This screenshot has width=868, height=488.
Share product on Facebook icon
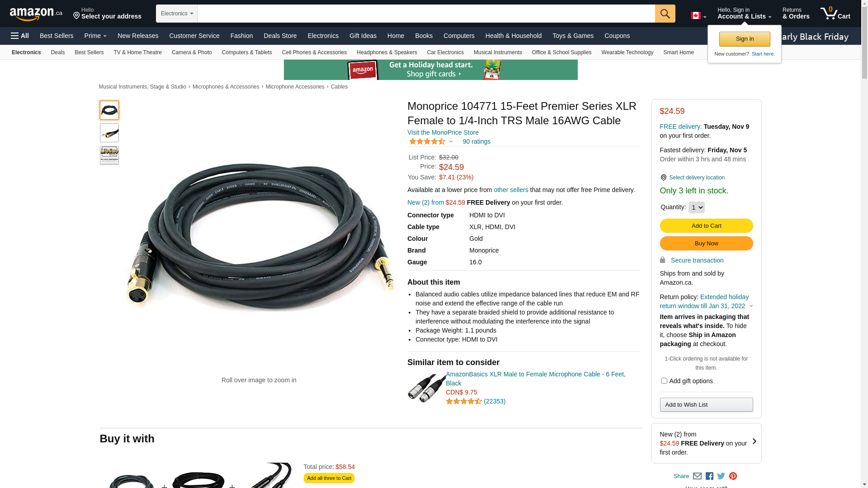(x=709, y=476)
